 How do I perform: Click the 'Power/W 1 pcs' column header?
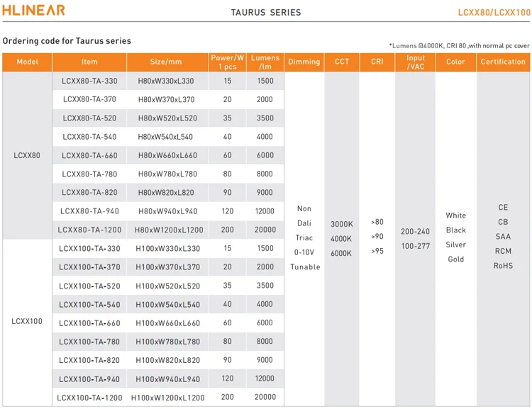click(227, 62)
